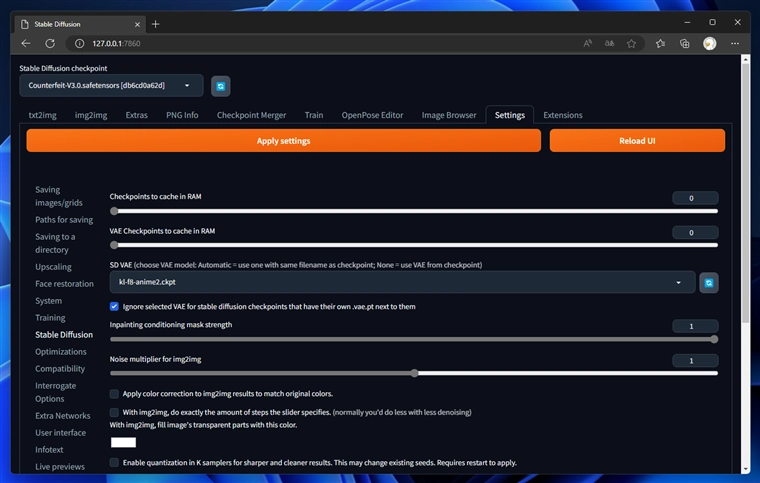Check exact steps for img2img option
The height and width of the screenshot is (483, 760).
(x=114, y=412)
